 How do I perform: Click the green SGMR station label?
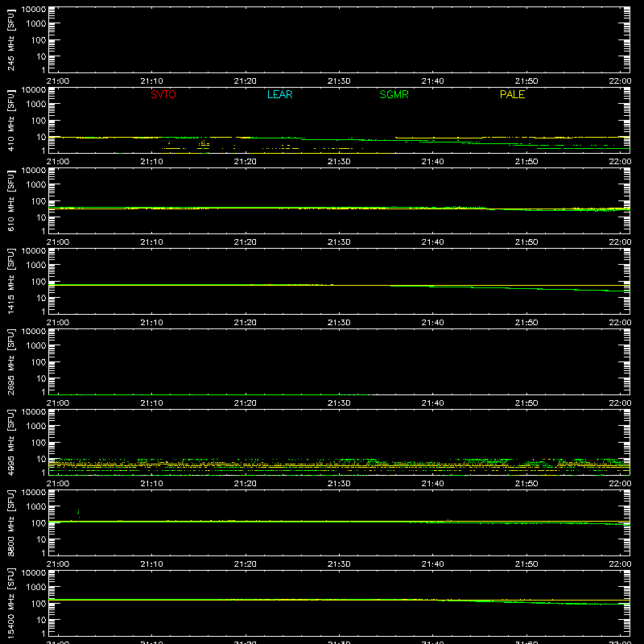click(x=394, y=94)
